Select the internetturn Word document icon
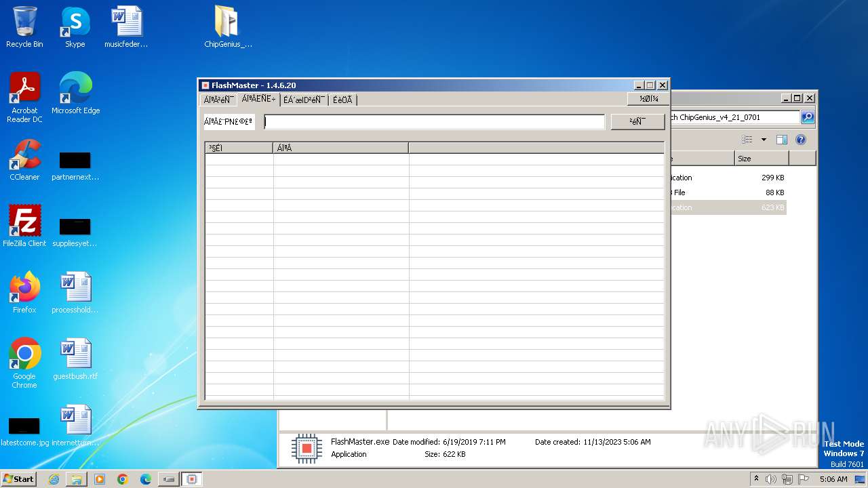 point(75,426)
